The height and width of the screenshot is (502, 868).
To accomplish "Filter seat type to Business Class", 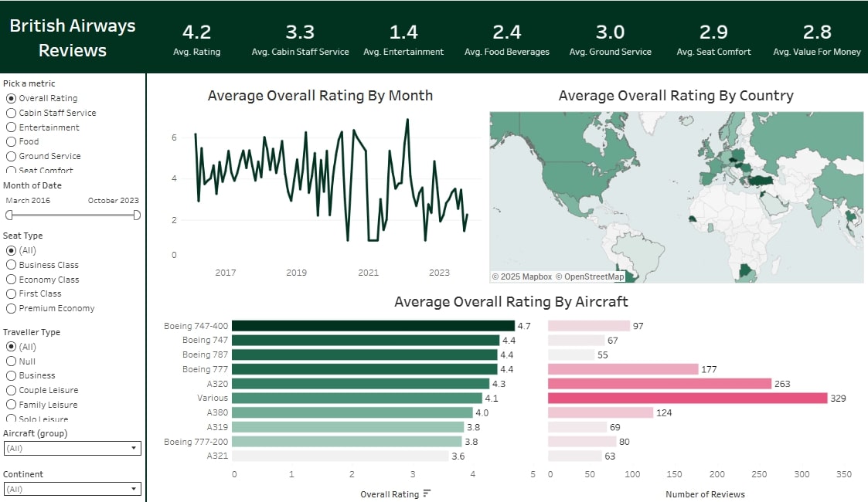I will coord(11,265).
